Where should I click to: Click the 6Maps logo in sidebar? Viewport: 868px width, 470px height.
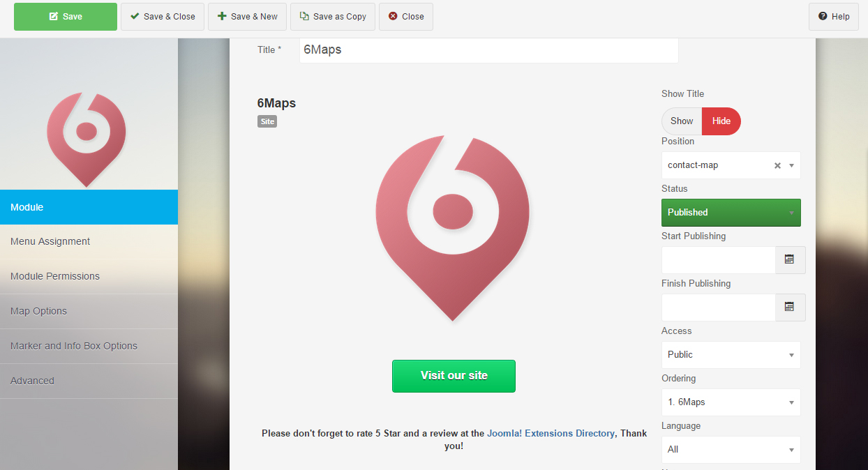(87, 138)
